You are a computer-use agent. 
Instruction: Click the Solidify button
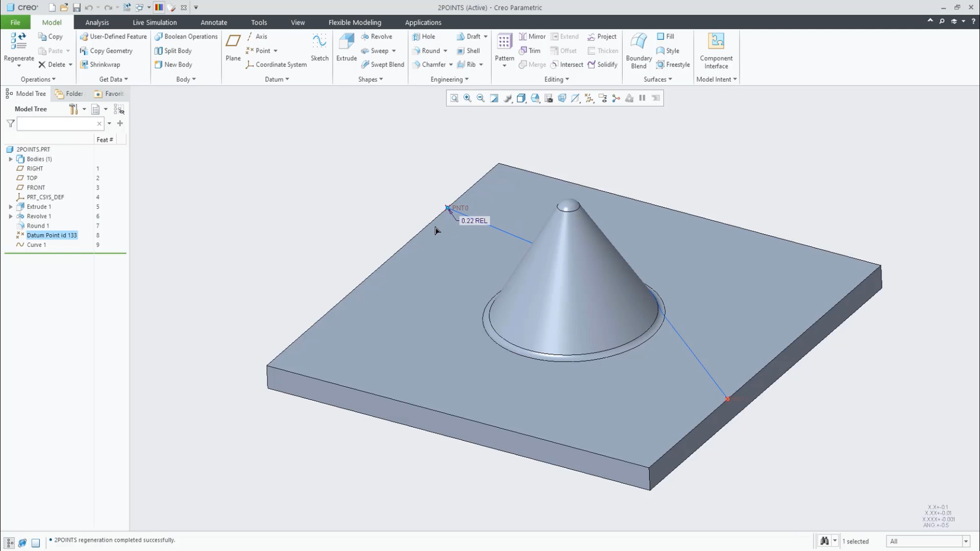click(602, 65)
